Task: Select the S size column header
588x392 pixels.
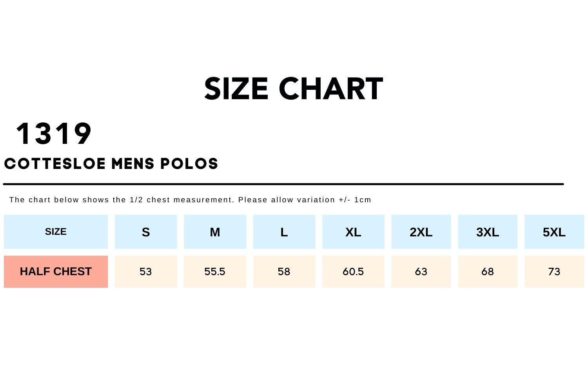Action: (146, 232)
